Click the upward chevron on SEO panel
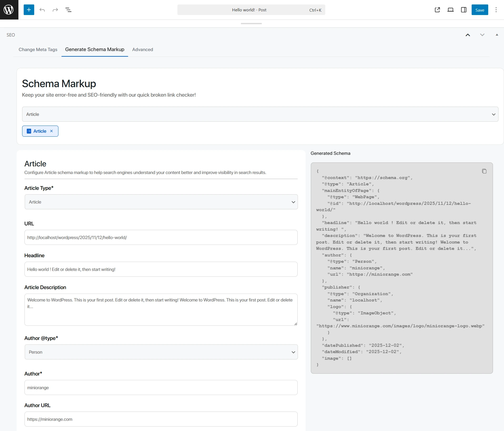Screen dimensions: 504x431 click(x=468, y=35)
